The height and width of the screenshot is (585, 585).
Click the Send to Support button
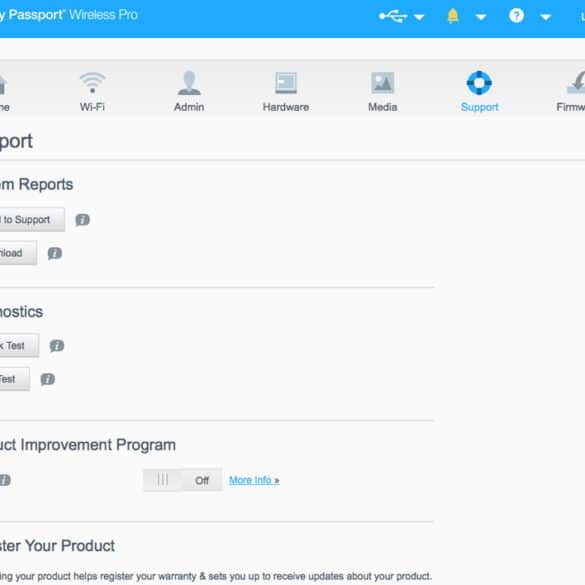pyautogui.click(x=32, y=219)
